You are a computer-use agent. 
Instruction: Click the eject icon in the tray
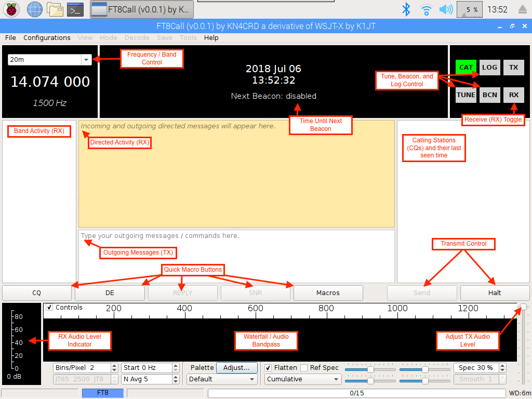click(523, 9)
